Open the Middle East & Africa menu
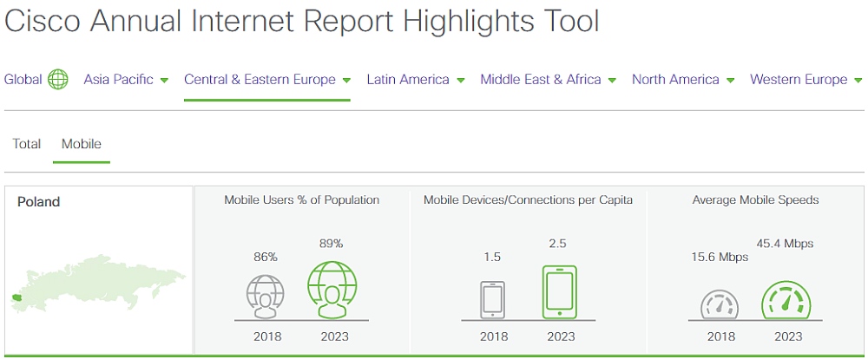Image resolution: width=868 pixels, height=359 pixels. point(541,80)
